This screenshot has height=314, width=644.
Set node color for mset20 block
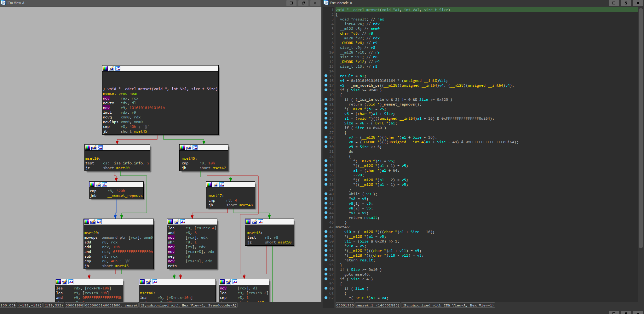(87, 222)
